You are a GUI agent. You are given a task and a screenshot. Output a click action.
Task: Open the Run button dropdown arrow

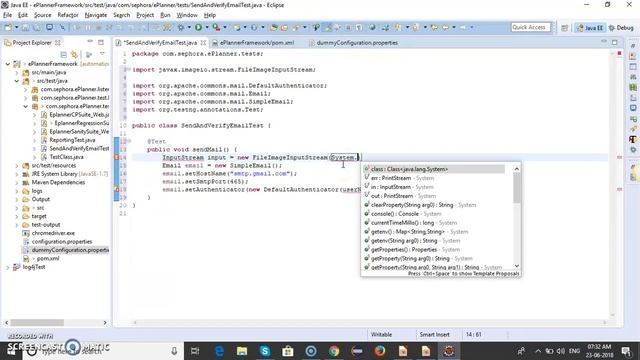click(207, 27)
